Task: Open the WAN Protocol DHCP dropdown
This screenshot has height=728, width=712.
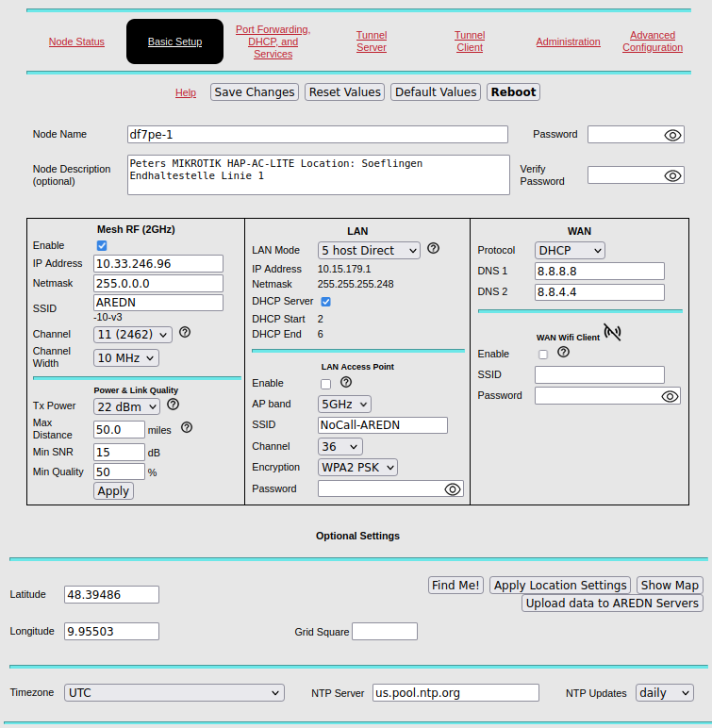Action: pos(570,250)
